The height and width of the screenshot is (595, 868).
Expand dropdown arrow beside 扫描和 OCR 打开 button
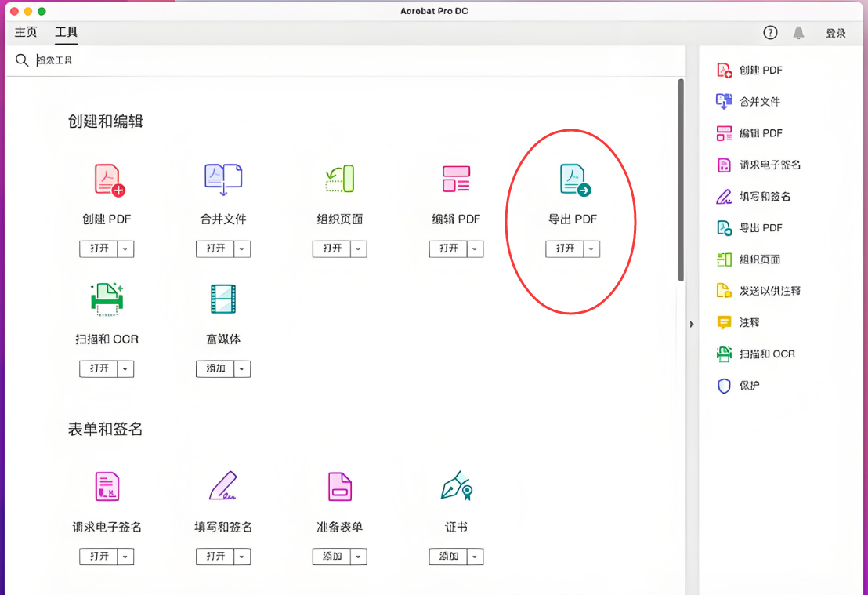125,368
